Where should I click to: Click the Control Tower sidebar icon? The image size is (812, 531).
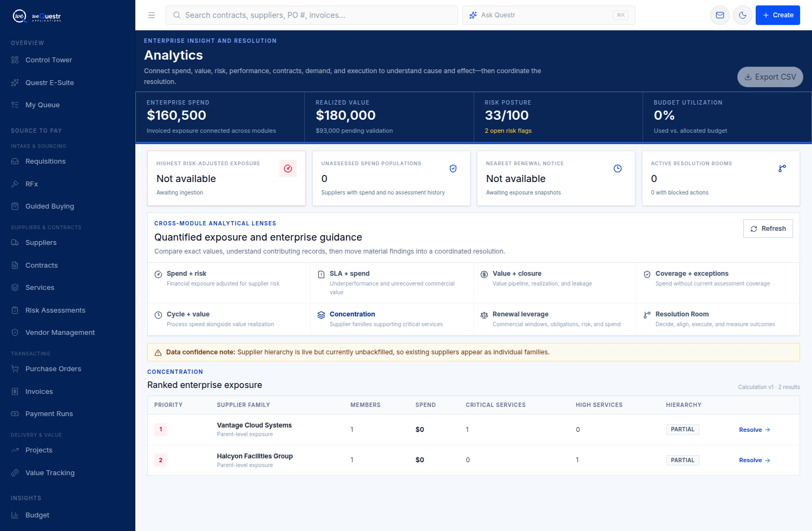(x=15, y=60)
